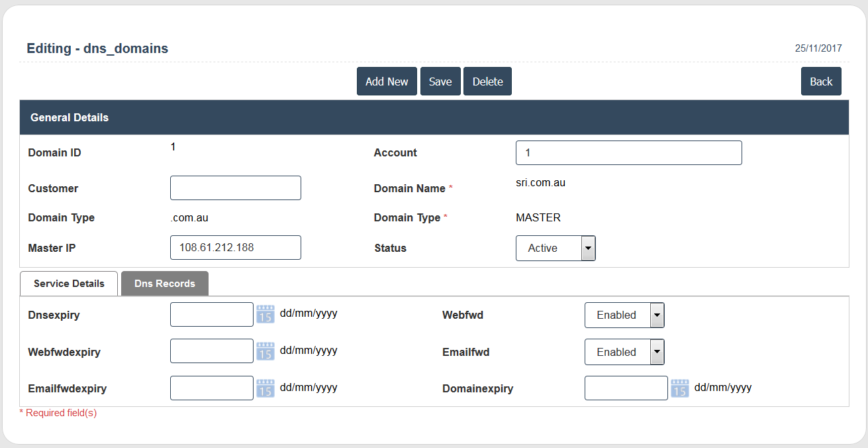Focus the Dnsexpiry date input
The height and width of the screenshot is (448, 868).
211,315
